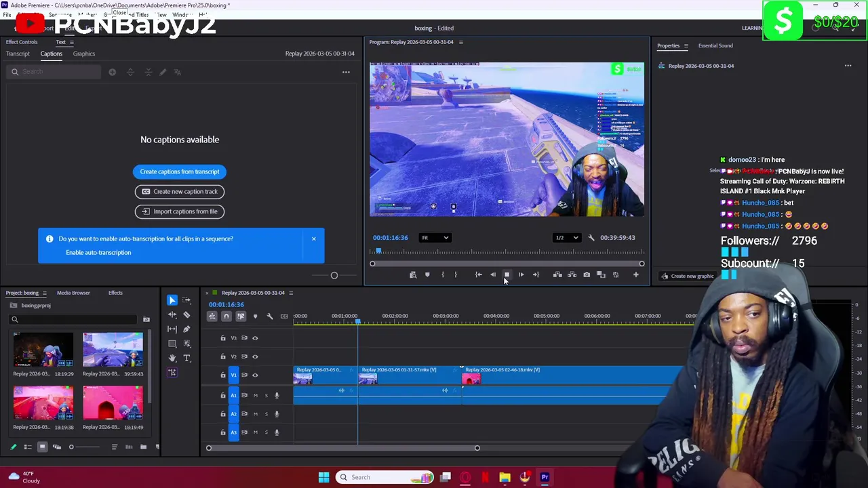This screenshot has height=488, width=868.
Task: Step forward one frame
Action: tap(521, 274)
